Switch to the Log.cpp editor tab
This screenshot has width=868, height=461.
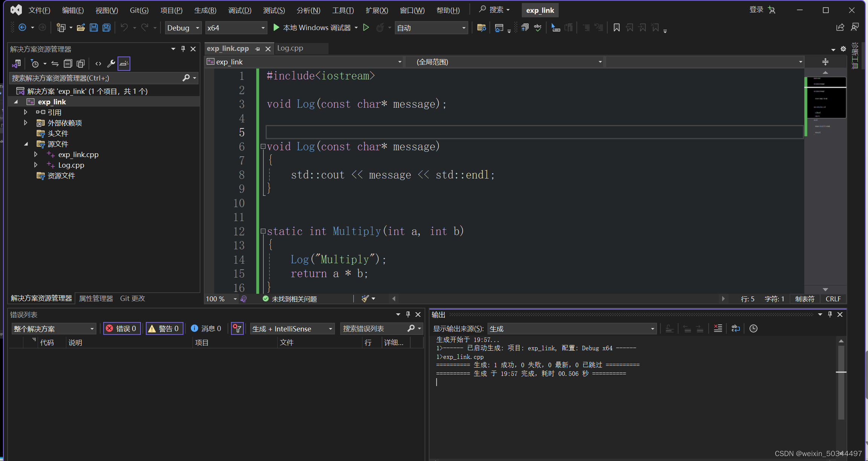pos(290,48)
